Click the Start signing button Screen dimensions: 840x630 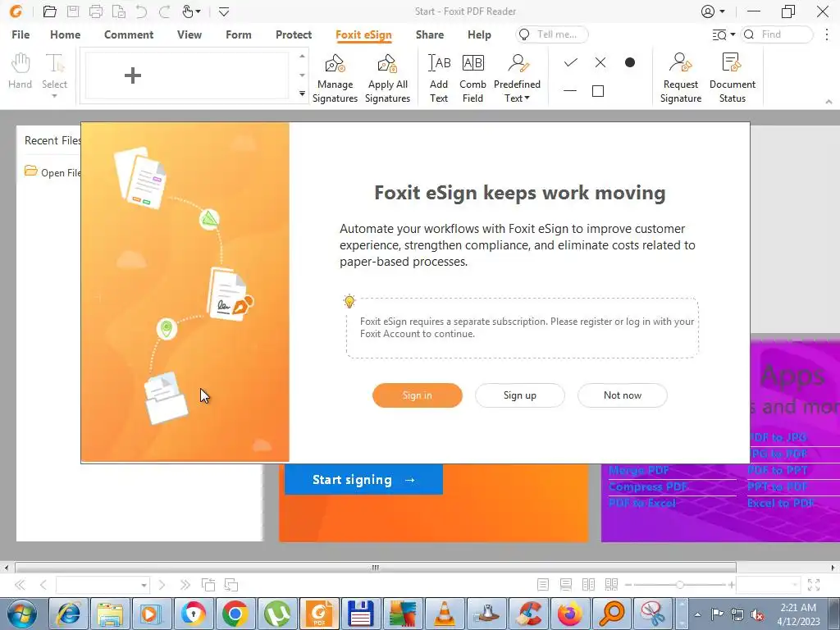point(363,479)
